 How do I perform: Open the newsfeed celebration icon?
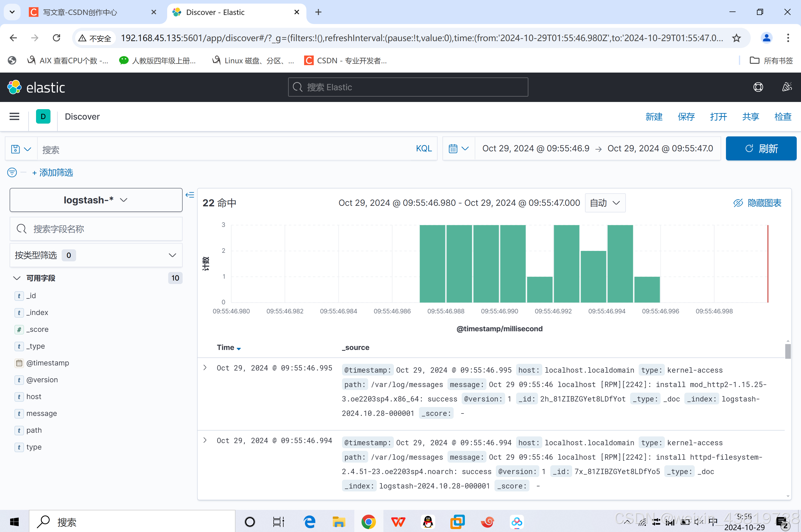[x=787, y=87]
